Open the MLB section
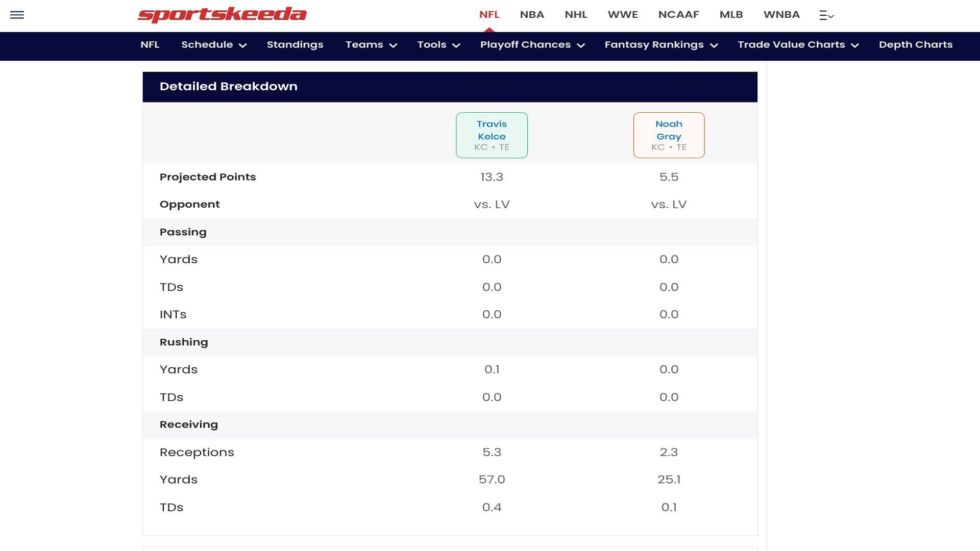 click(x=731, y=15)
